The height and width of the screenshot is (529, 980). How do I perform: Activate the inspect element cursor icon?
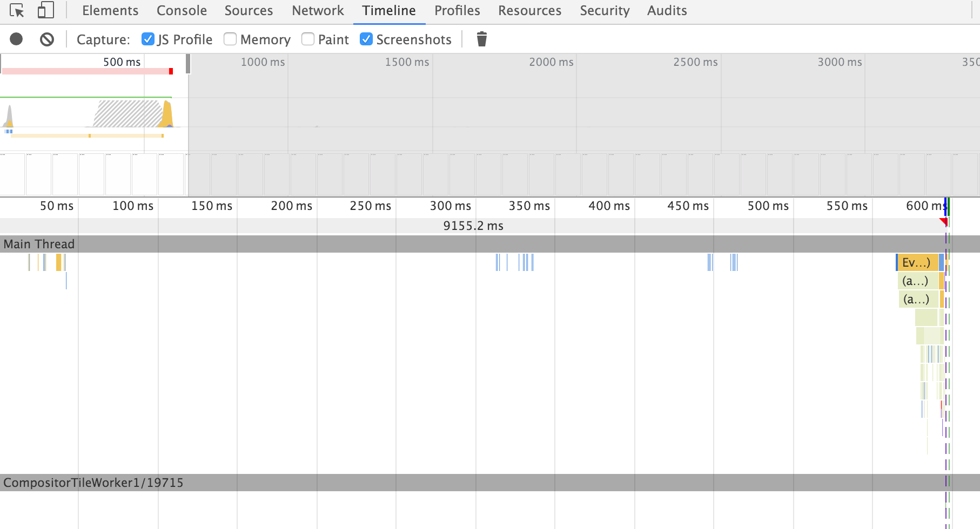17,10
